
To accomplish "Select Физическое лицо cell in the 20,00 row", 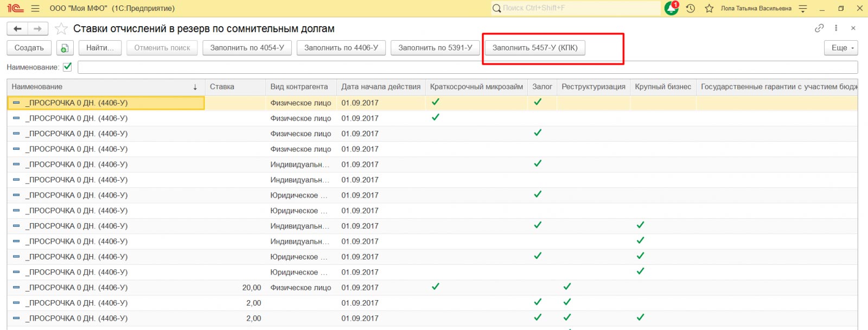I will pos(301,288).
